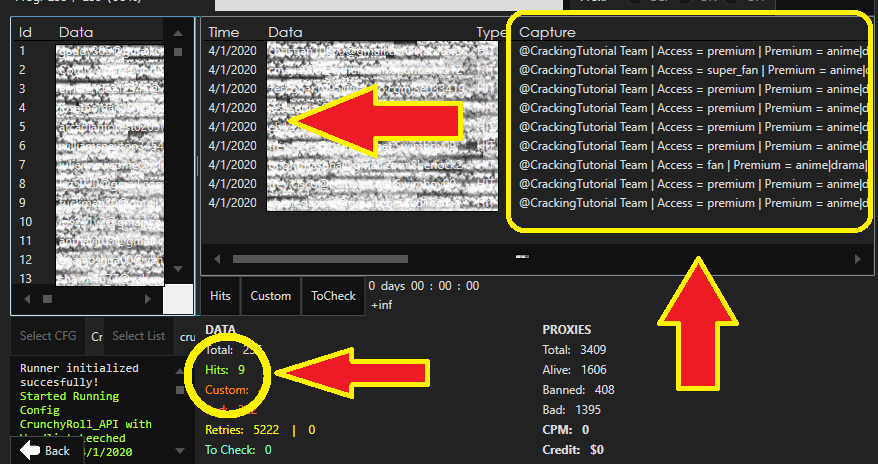878x464 pixels.
Task: Select row with Id 10 in the data list
Action: [x=92, y=222]
